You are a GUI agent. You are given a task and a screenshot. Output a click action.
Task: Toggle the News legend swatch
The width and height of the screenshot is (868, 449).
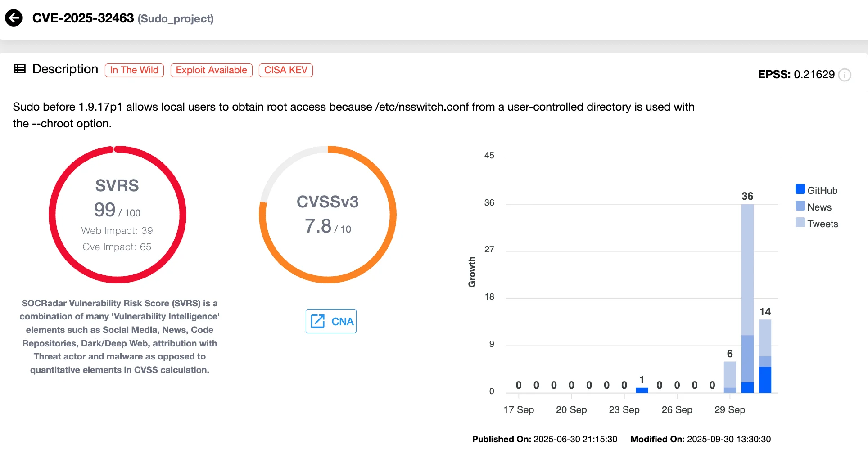click(800, 206)
